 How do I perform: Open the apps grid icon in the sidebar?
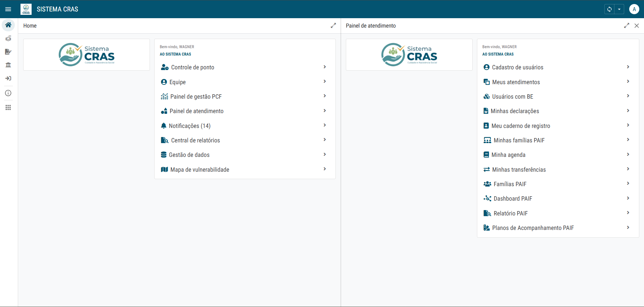click(x=8, y=108)
